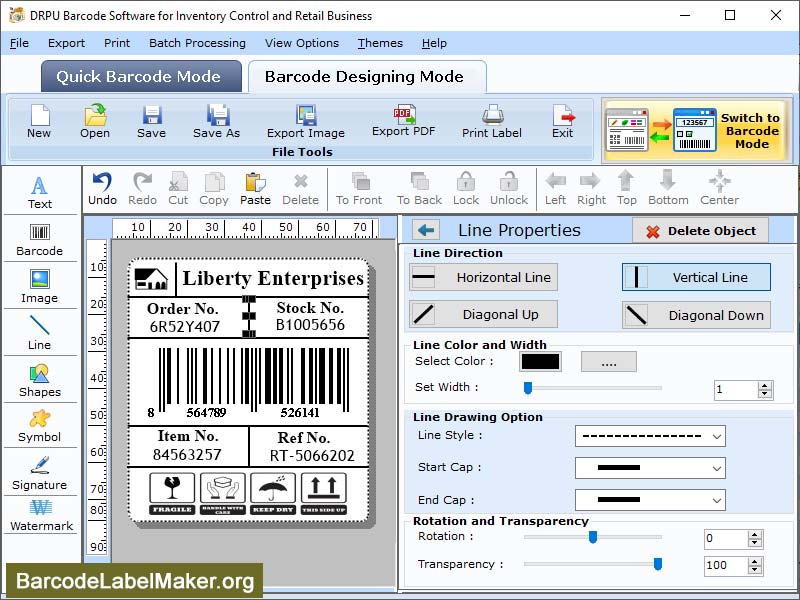The width and height of the screenshot is (800, 600).
Task: Click Print Label icon
Action: pyautogui.click(x=492, y=121)
